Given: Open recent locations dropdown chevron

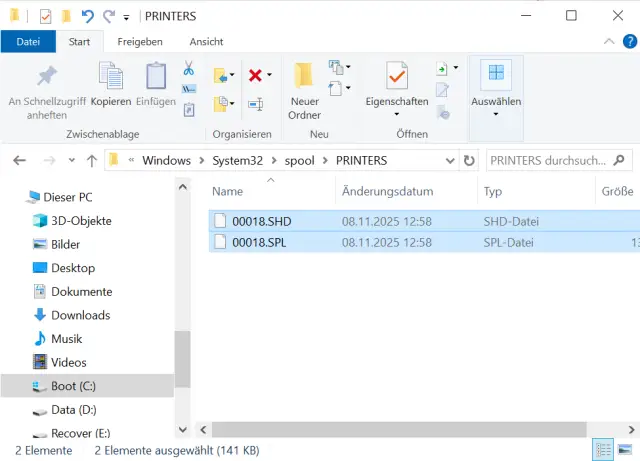Looking at the screenshot, I should pyautogui.click(x=72, y=160).
